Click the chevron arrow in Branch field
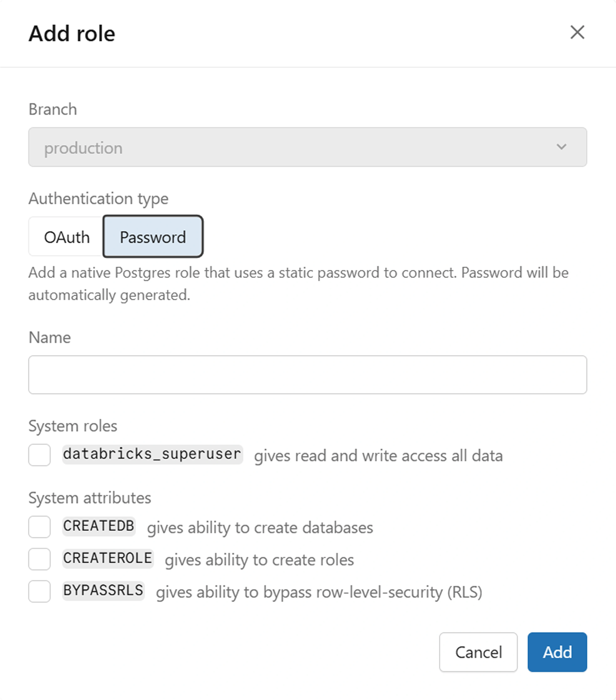 (x=561, y=147)
